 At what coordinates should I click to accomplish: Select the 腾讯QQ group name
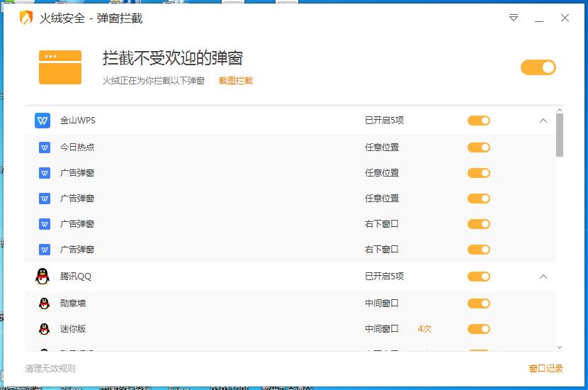pos(76,277)
